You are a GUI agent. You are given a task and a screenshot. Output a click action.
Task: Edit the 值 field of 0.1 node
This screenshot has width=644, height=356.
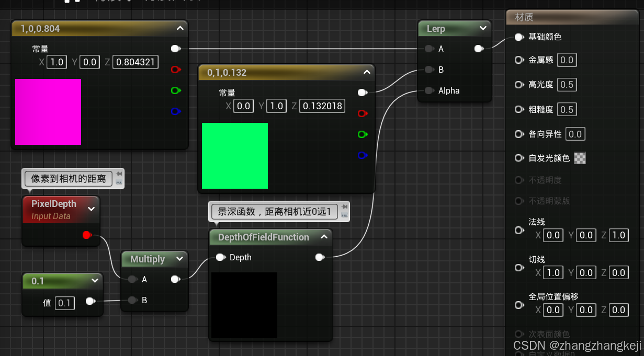point(65,303)
